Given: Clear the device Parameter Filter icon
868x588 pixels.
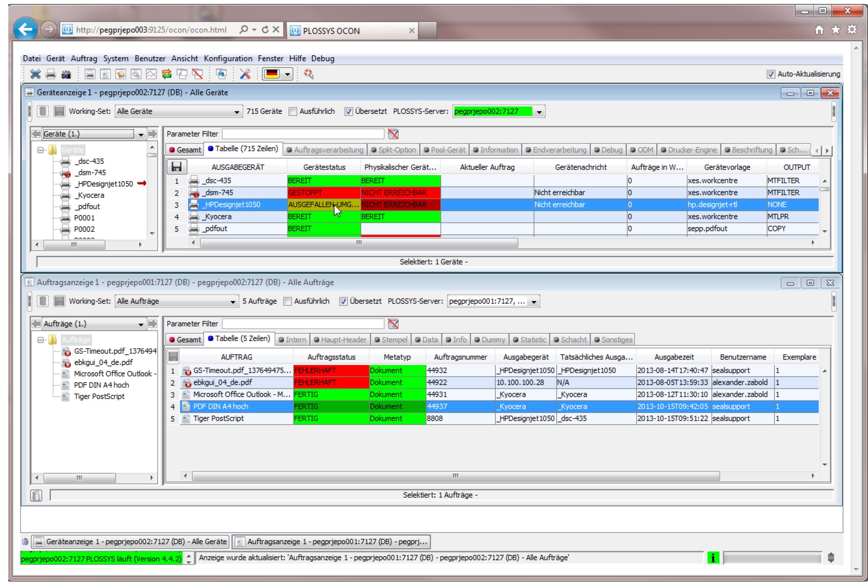Looking at the screenshot, I should 393,134.
